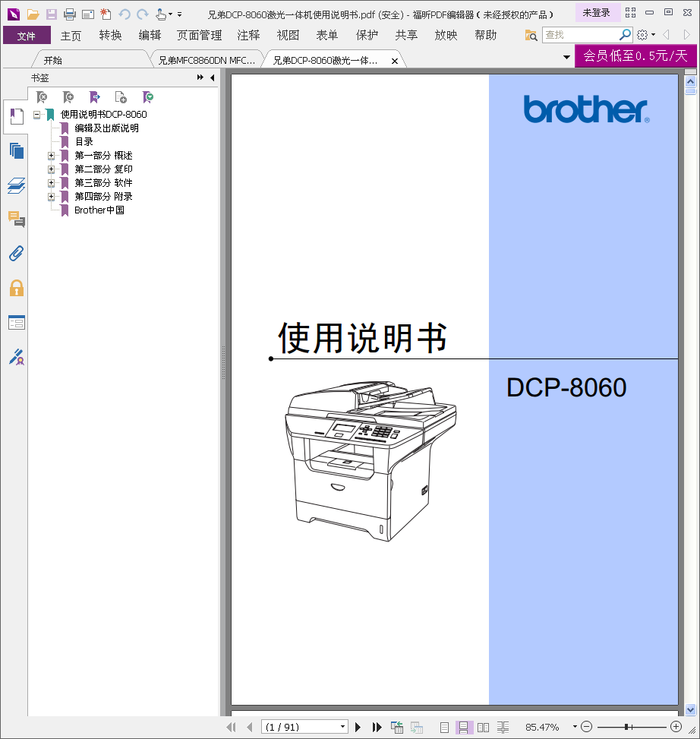The width and height of the screenshot is (700, 739).
Task: Open the Comments panel icon
Action: (17, 219)
